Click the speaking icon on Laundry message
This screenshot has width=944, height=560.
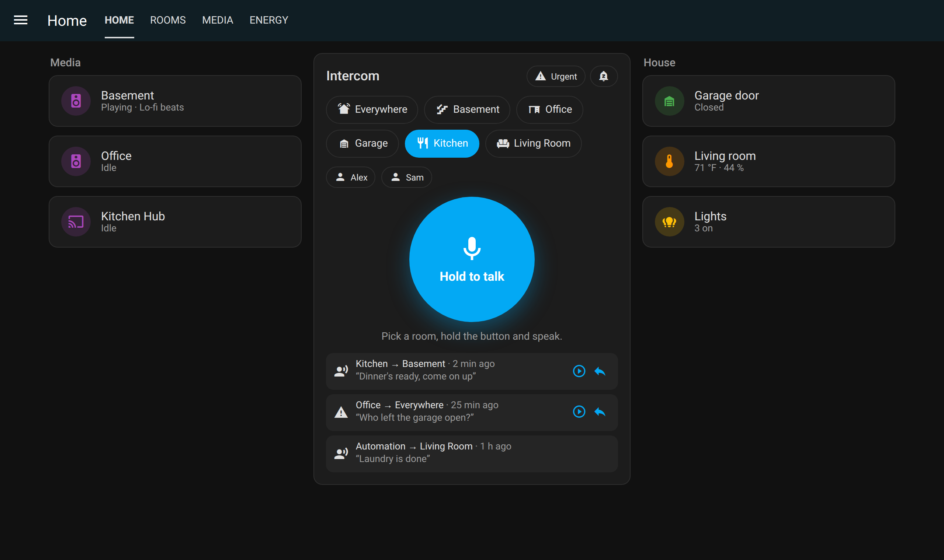pyautogui.click(x=341, y=454)
